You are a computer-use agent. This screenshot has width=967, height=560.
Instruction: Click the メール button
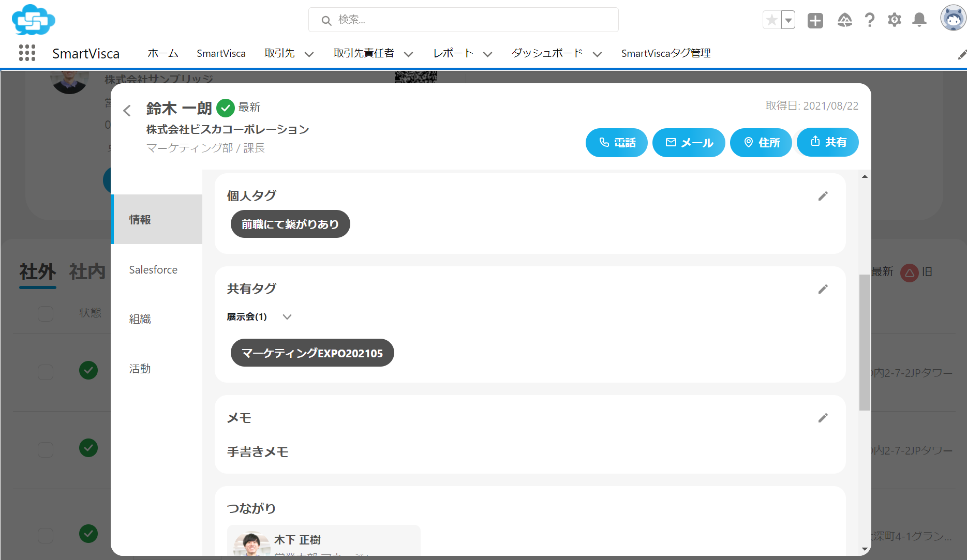689,143
